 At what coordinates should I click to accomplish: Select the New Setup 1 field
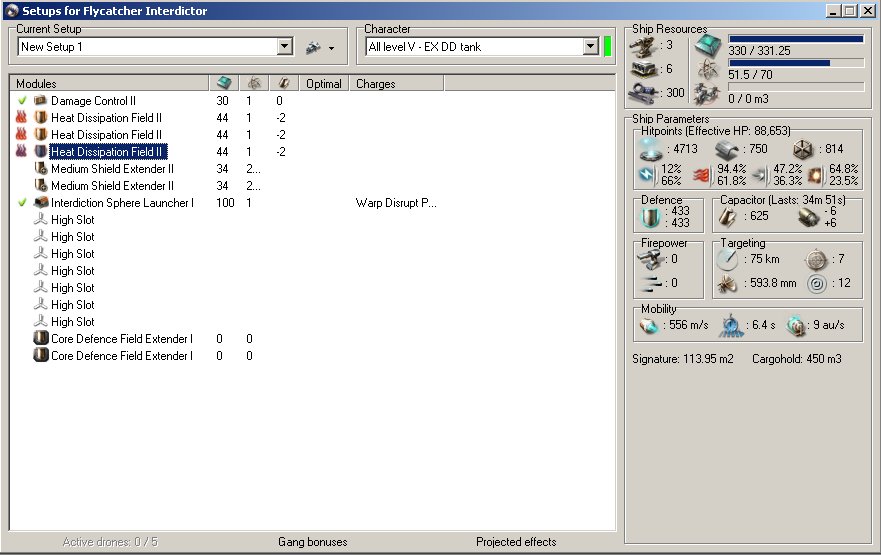(148, 47)
